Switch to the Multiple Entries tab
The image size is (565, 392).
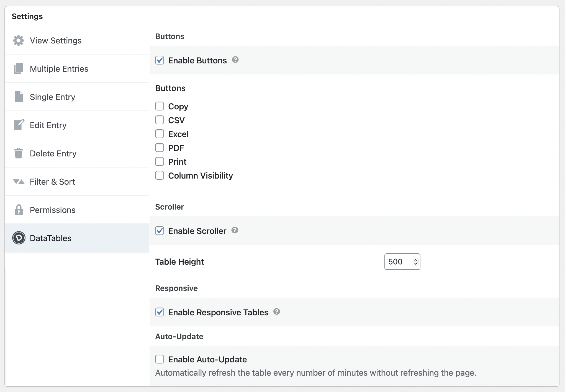(77, 69)
